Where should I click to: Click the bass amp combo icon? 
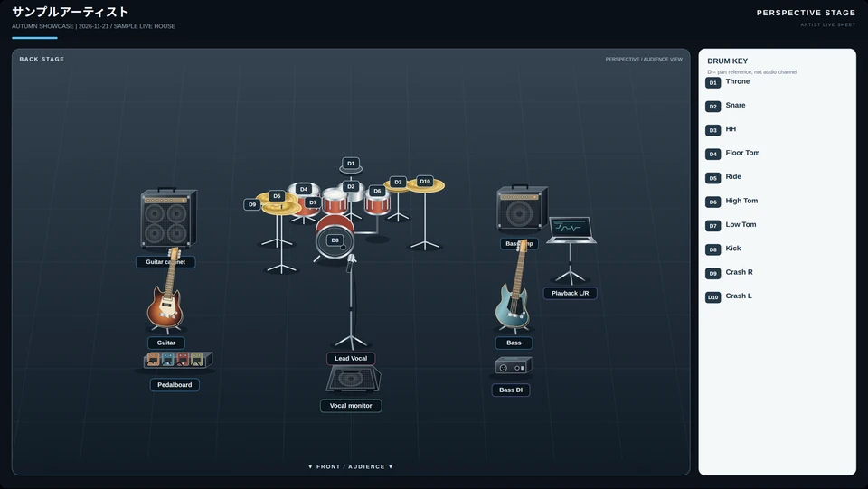522,207
